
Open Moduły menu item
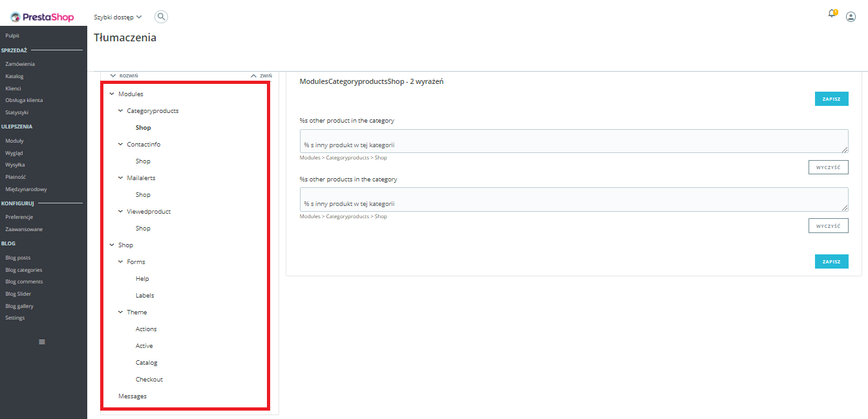[14, 141]
